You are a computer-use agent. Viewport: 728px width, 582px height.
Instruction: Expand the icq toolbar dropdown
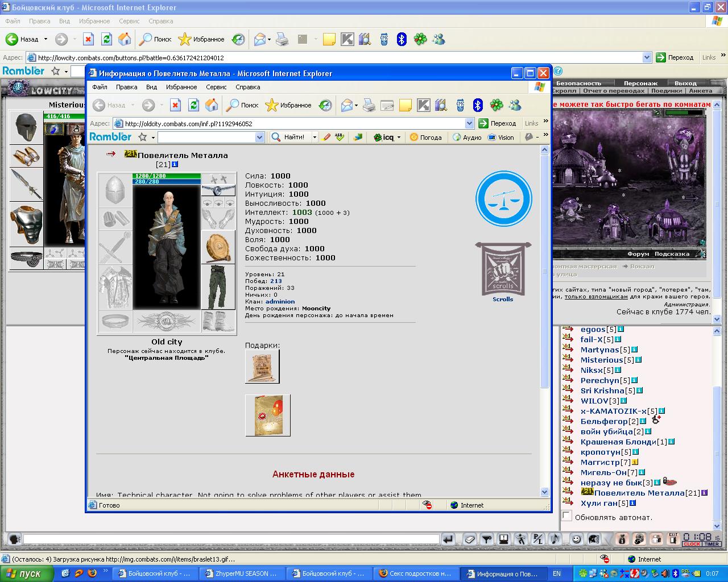pyautogui.click(x=399, y=138)
